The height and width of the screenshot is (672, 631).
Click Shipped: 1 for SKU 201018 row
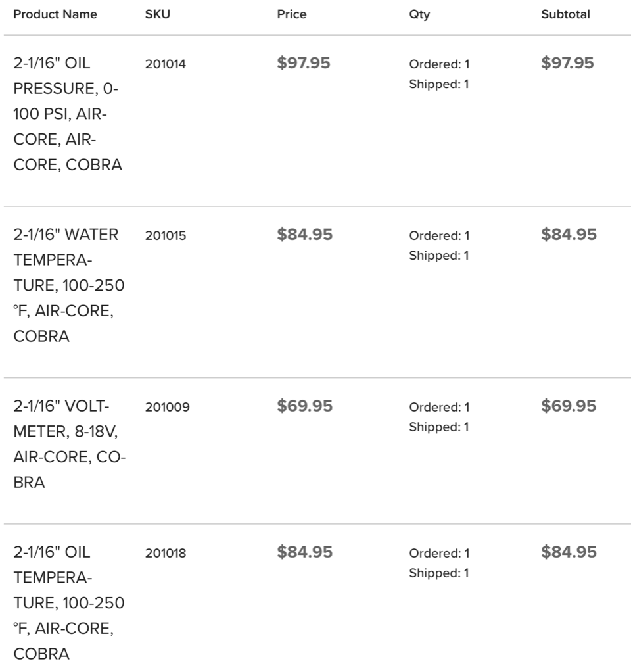pos(438,573)
